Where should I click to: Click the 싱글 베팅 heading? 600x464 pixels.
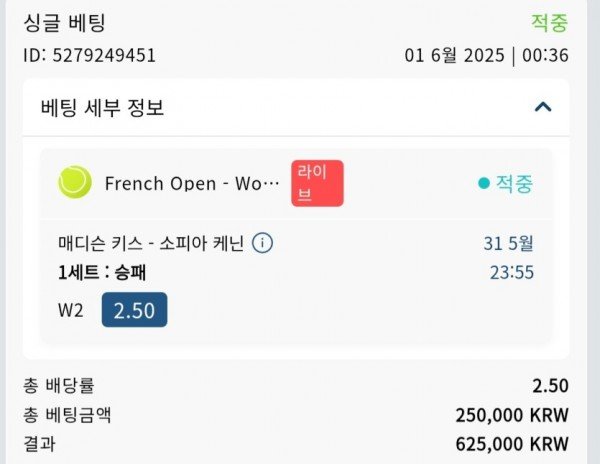click(64, 22)
